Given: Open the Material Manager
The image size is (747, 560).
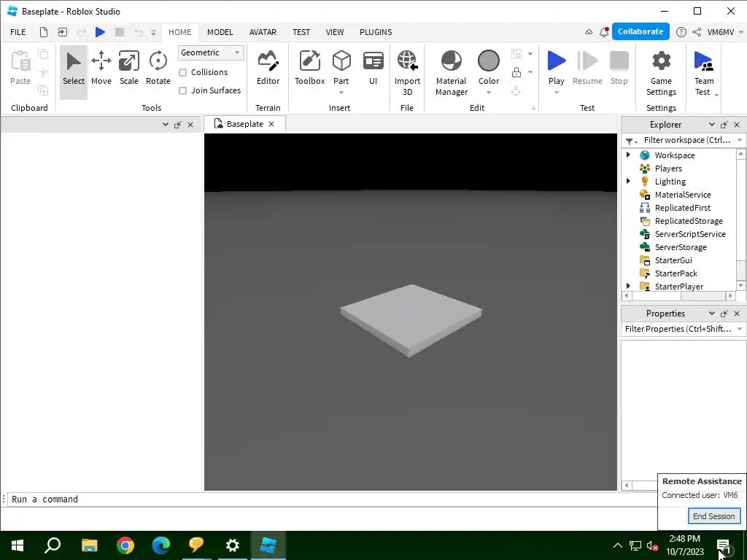Looking at the screenshot, I should point(451,73).
